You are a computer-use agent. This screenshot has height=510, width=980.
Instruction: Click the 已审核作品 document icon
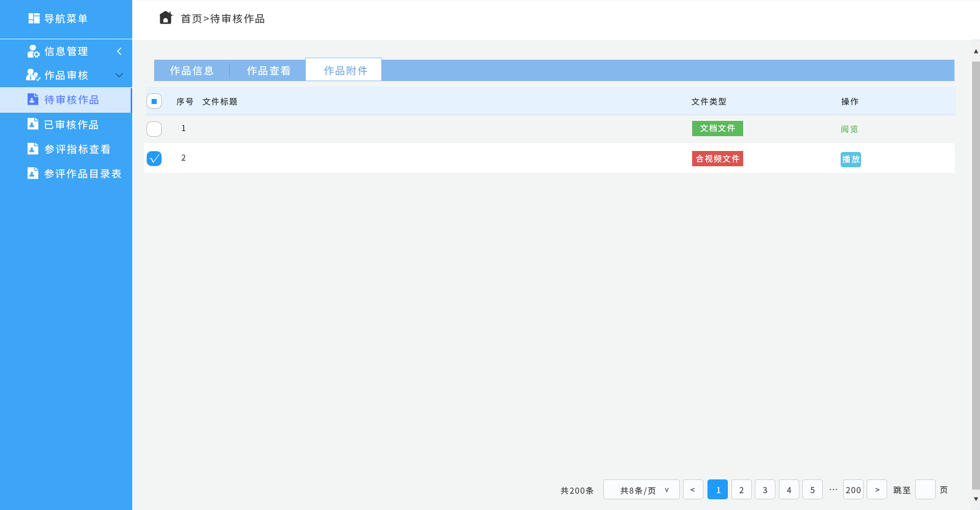[33, 124]
